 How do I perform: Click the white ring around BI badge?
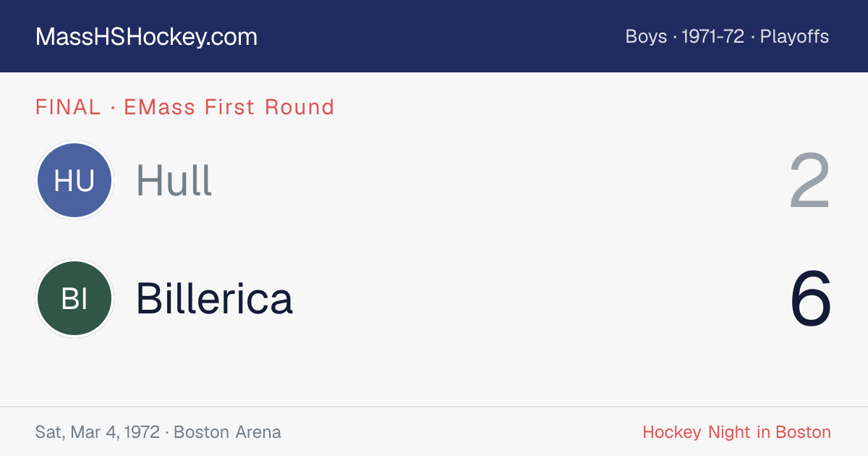(75, 260)
